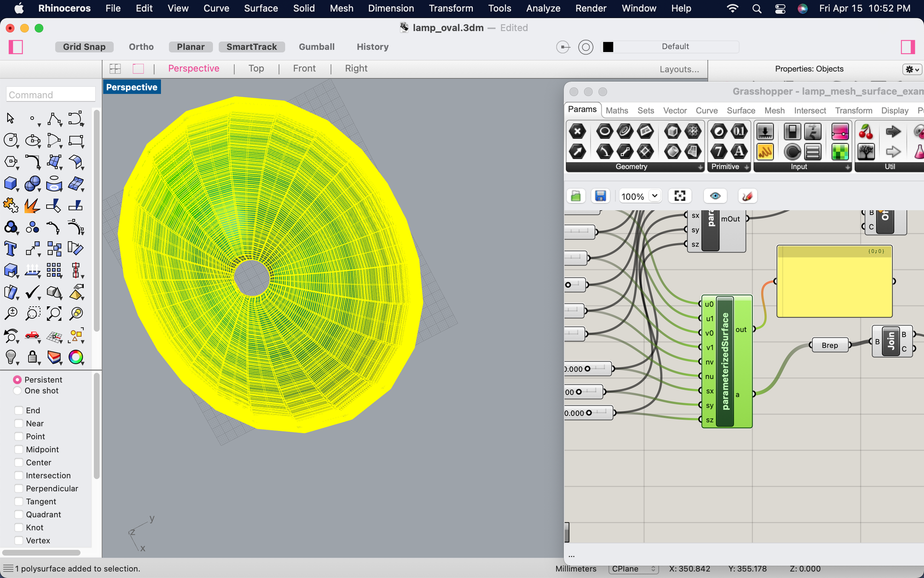Add the Gradient component in Grasshopper Input
The image size is (924, 578).
click(840, 131)
